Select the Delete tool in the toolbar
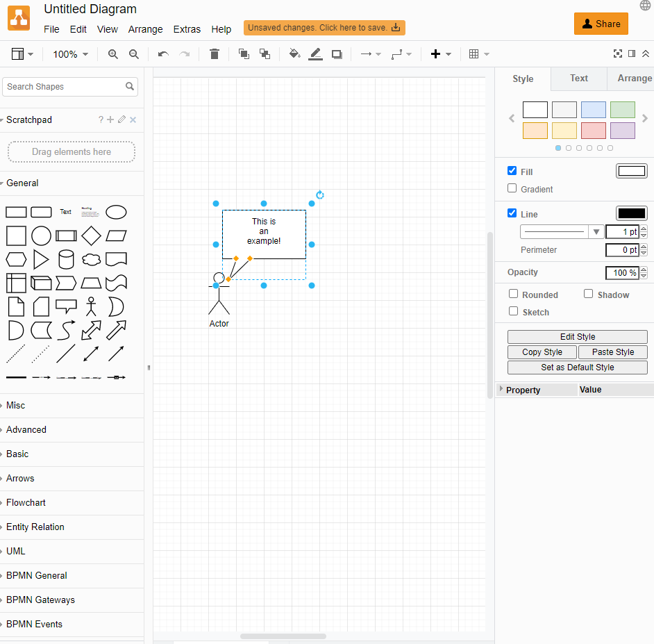This screenshot has width=654, height=644. 214,53
